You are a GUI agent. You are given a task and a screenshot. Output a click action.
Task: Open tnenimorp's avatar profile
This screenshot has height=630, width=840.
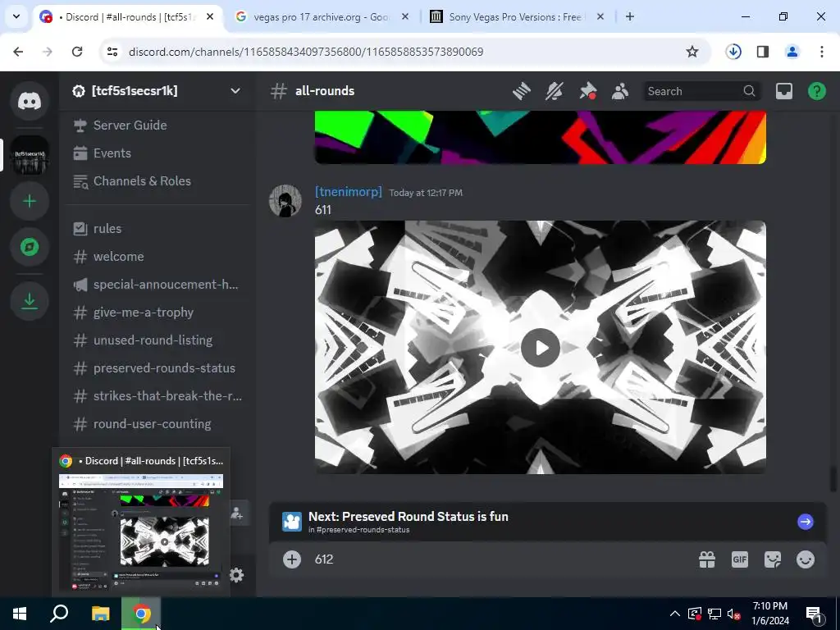tap(285, 201)
